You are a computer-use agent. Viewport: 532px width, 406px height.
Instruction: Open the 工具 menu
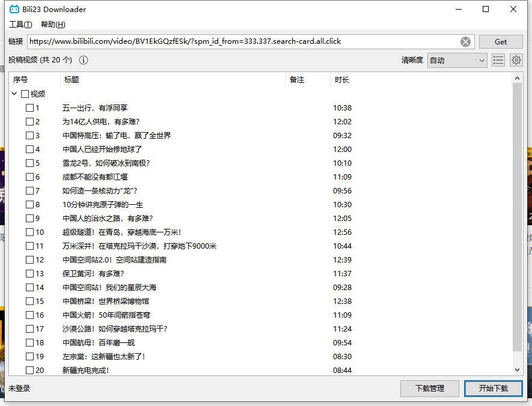20,25
